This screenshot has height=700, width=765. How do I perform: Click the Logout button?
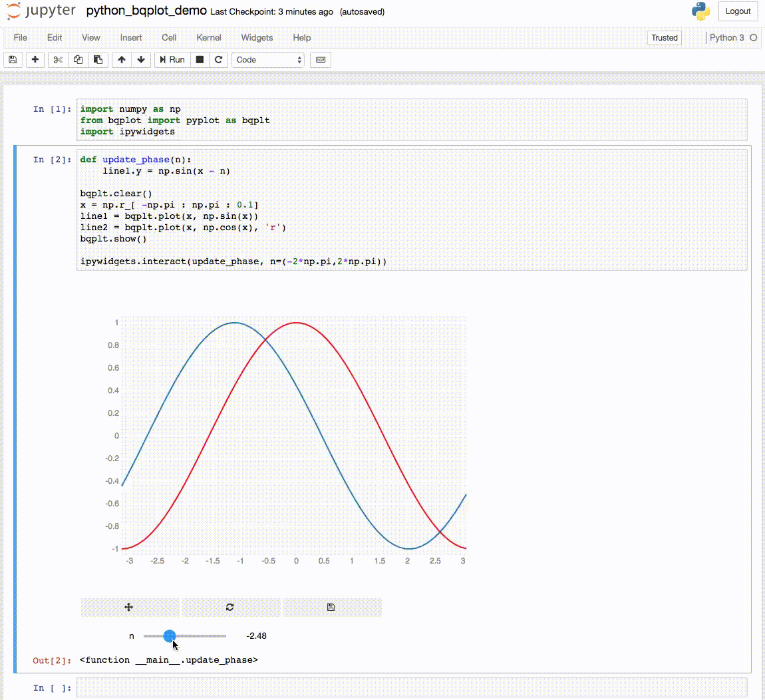coord(738,11)
